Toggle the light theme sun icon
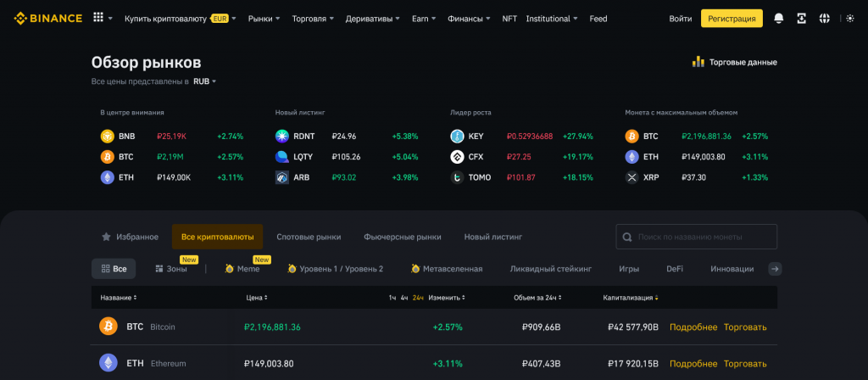This screenshot has height=380, width=868. (x=850, y=19)
